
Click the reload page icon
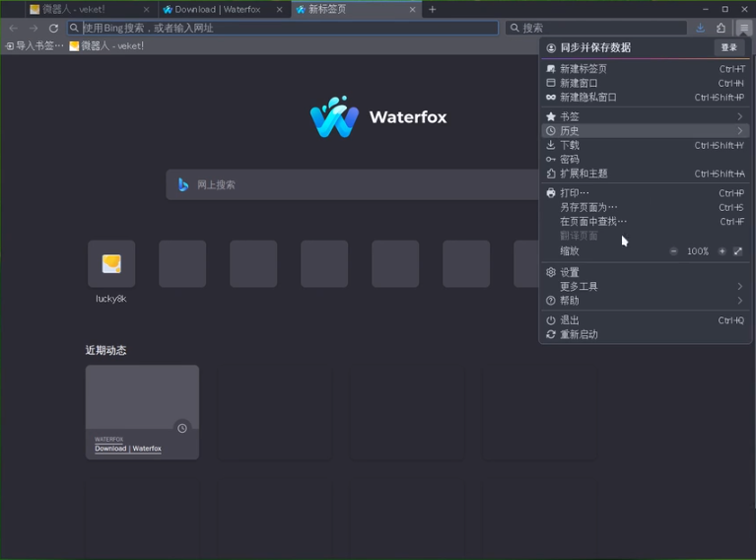pyautogui.click(x=53, y=28)
